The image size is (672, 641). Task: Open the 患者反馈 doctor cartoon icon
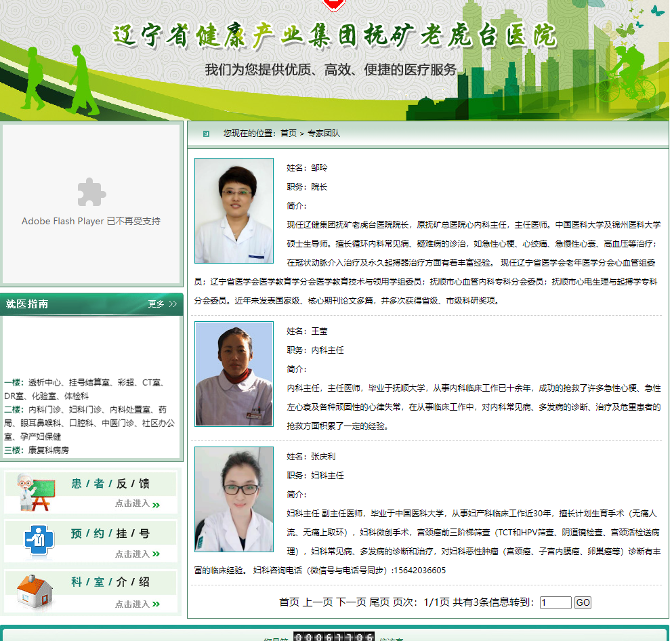(x=37, y=492)
